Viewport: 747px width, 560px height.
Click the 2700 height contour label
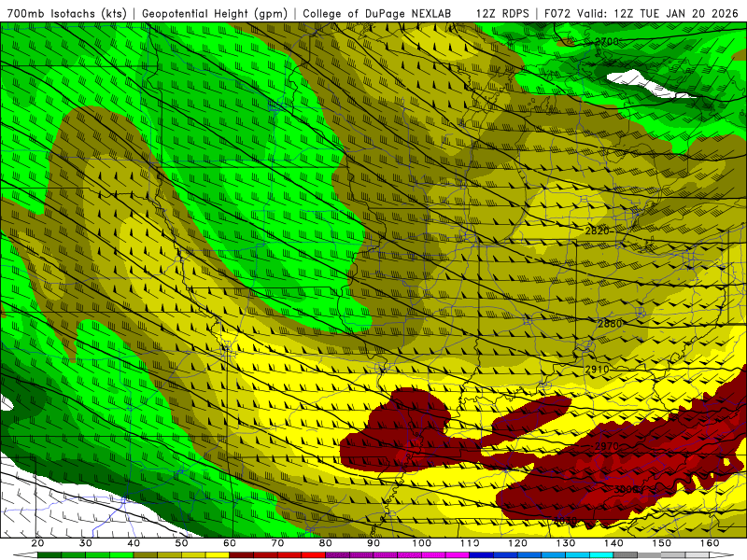coord(607,41)
